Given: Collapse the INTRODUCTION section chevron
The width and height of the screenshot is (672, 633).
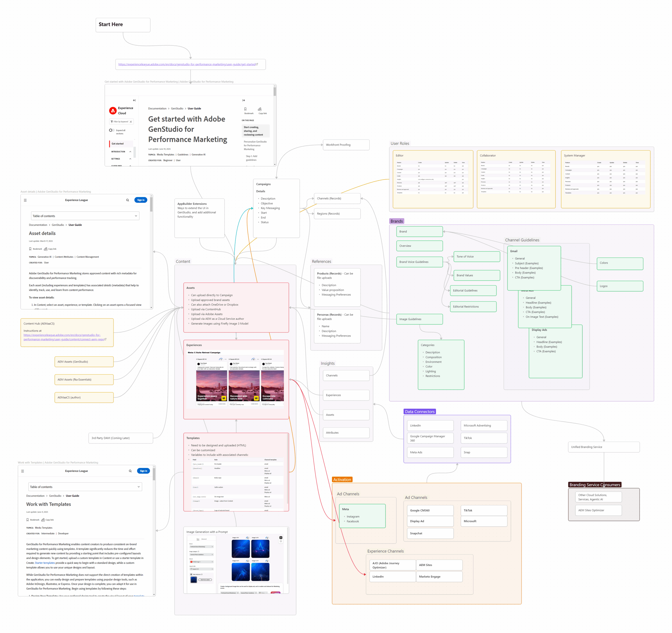Looking at the screenshot, I should (x=130, y=152).
